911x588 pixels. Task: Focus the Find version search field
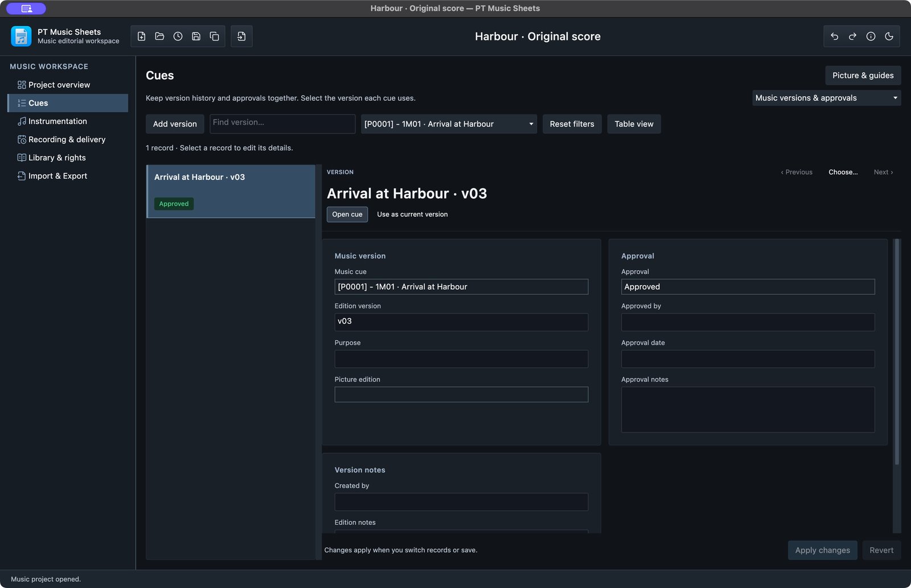[x=282, y=124]
